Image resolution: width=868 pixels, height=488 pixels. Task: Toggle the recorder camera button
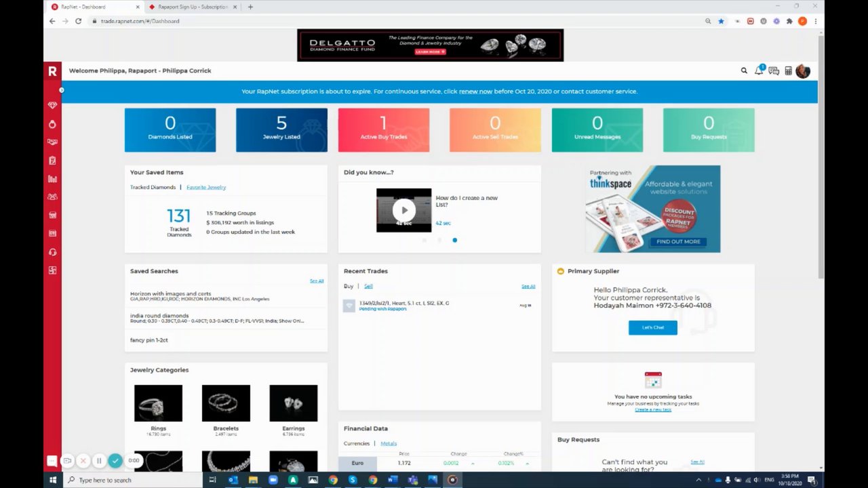pos(67,461)
